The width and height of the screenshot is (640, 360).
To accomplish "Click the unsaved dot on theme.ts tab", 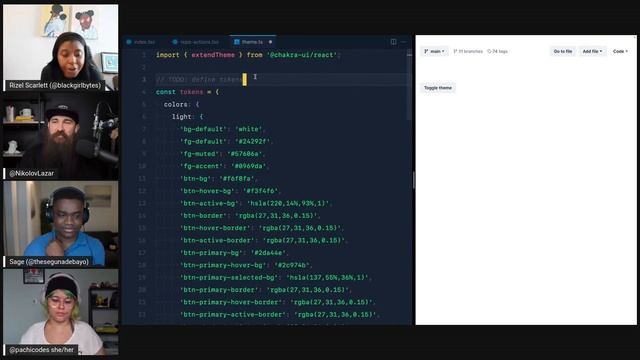I will click(270, 42).
